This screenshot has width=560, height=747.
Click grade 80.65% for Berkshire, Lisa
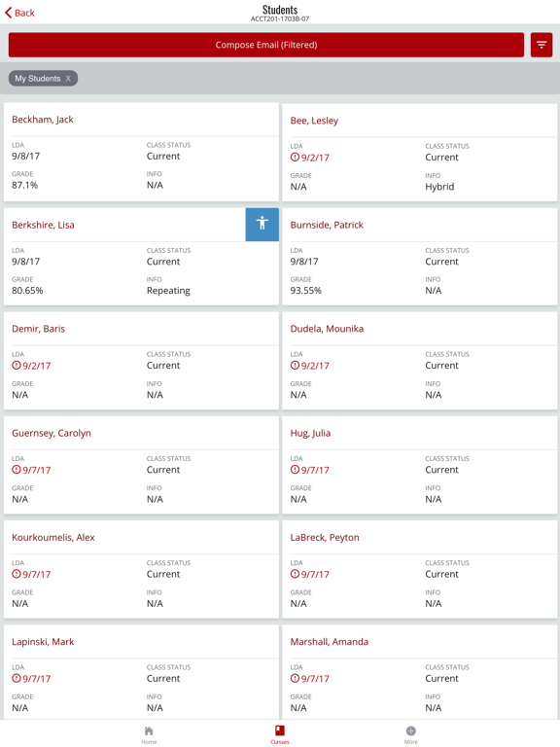pyautogui.click(x=27, y=290)
